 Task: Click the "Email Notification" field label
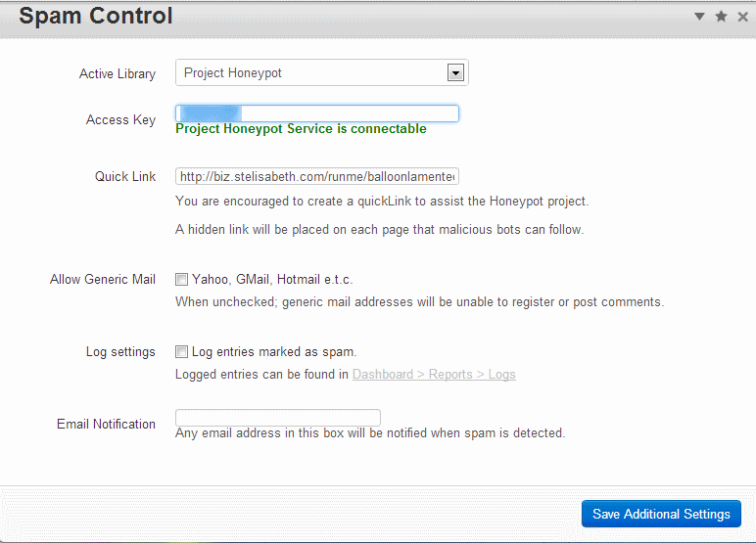pyautogui.click(x=106, y=425)
